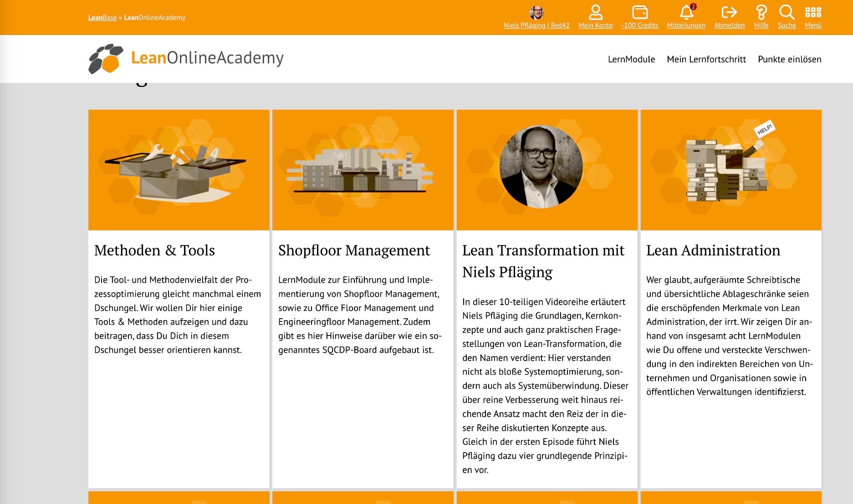
Task: Click the Shopfloor Management heading
Action: coord(354,250)
